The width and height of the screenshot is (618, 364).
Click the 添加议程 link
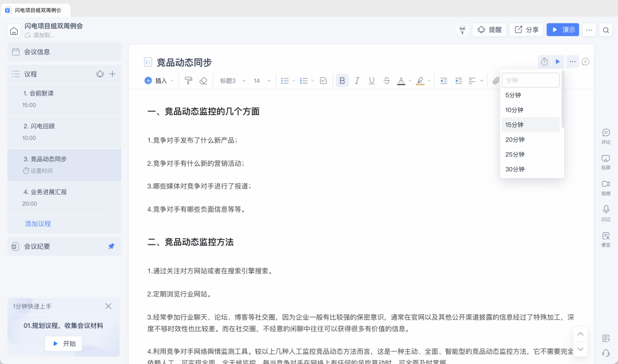[38, 224]
